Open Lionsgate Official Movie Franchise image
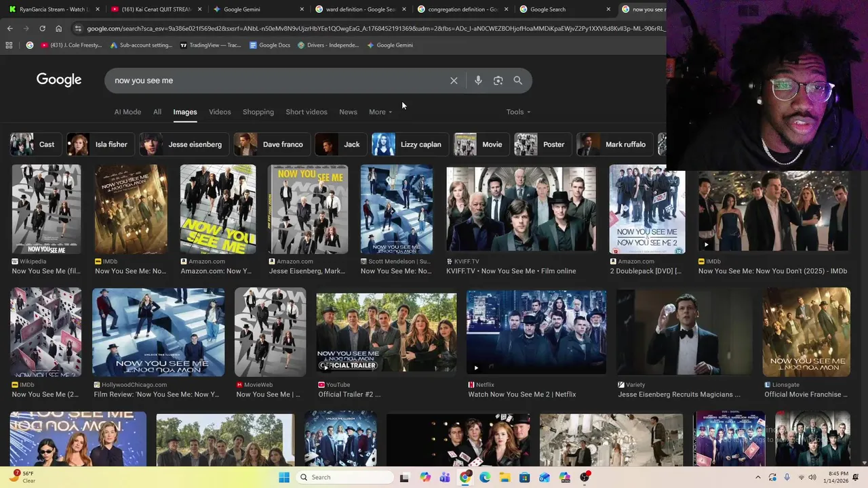Image resolution: width=868 pixels, height=488 pixels. (806, 332)
